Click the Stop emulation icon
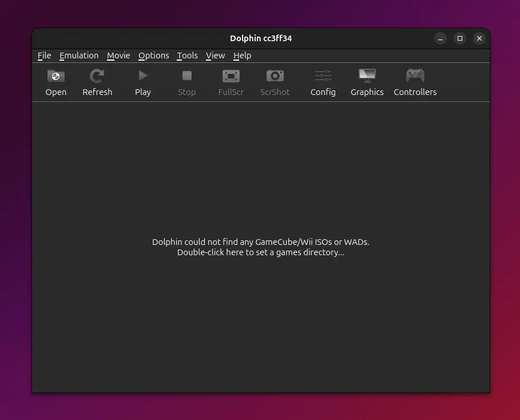Image resolution: width=520 pixels, height=420 pixels. coord(186,76)
